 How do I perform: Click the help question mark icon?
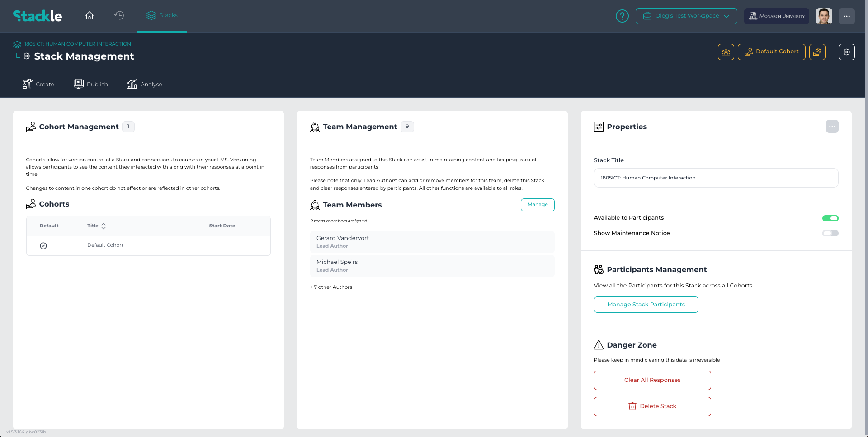point(622,16)
